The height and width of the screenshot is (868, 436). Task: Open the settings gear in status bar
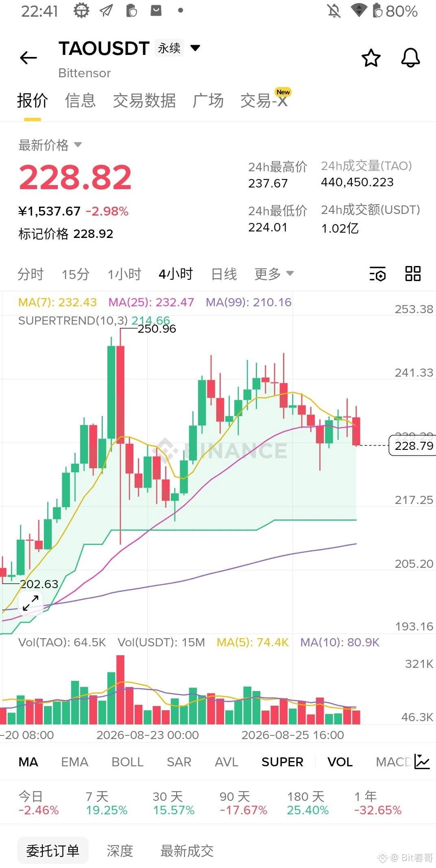pyautogui.click(x=81, y=11)
